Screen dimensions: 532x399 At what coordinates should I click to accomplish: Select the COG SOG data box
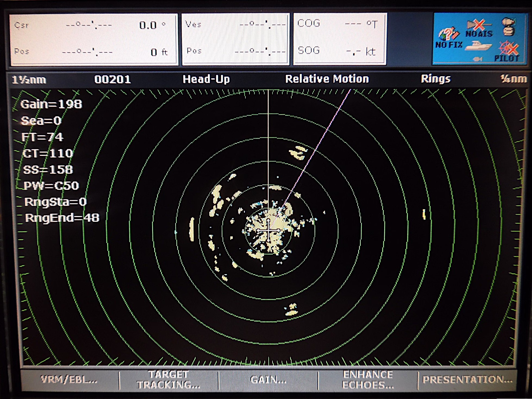coord(340,39)
